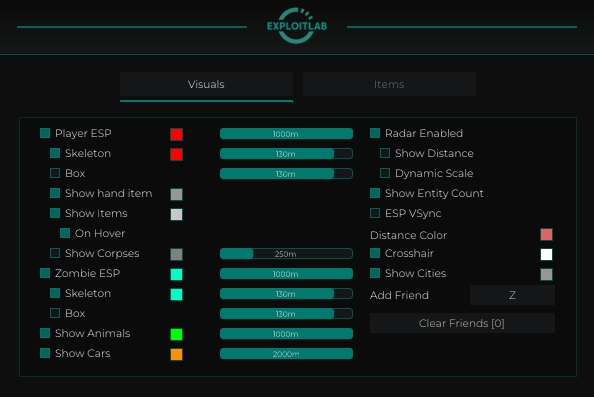Toggle the Show Entity Count checkbox
Screen dimensions: 594x397
tap(375, 193)
